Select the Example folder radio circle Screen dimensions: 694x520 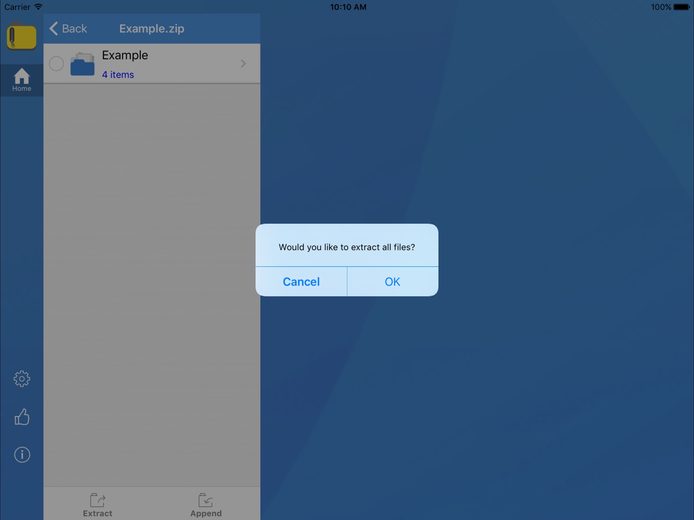[x=56, y=64]
